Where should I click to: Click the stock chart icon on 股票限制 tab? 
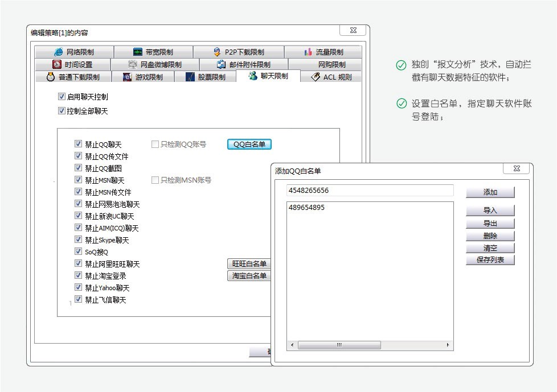(x=190, y=77)
